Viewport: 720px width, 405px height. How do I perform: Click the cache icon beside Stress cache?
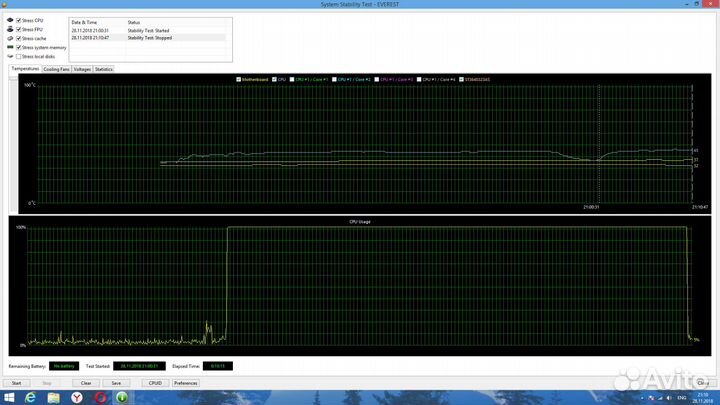pos(10,38)
